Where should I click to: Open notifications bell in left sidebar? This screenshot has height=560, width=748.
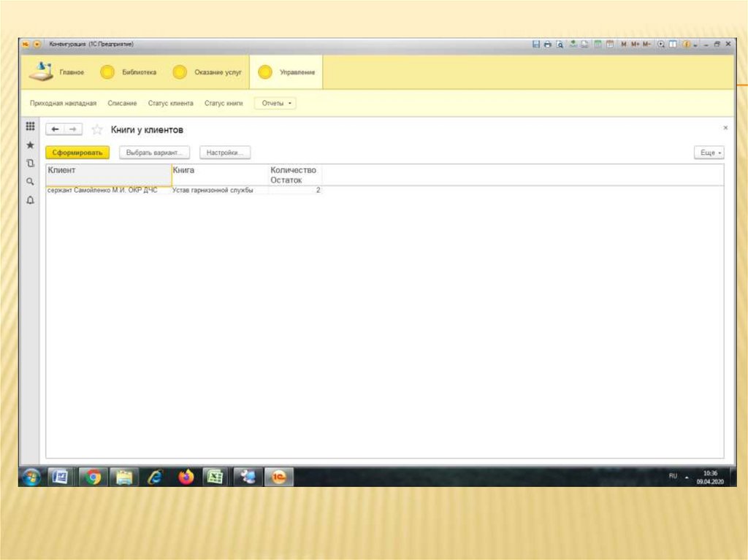click(x=30, y=199)
